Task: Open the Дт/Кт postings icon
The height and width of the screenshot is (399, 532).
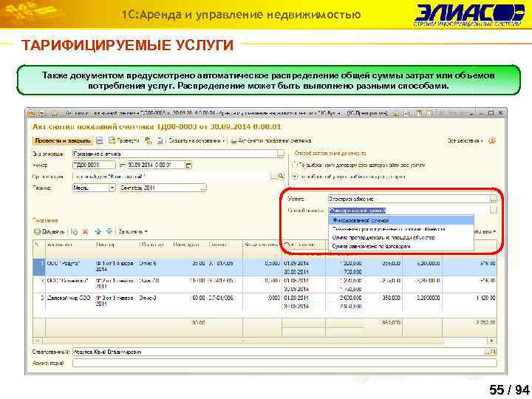Action: 148,140
